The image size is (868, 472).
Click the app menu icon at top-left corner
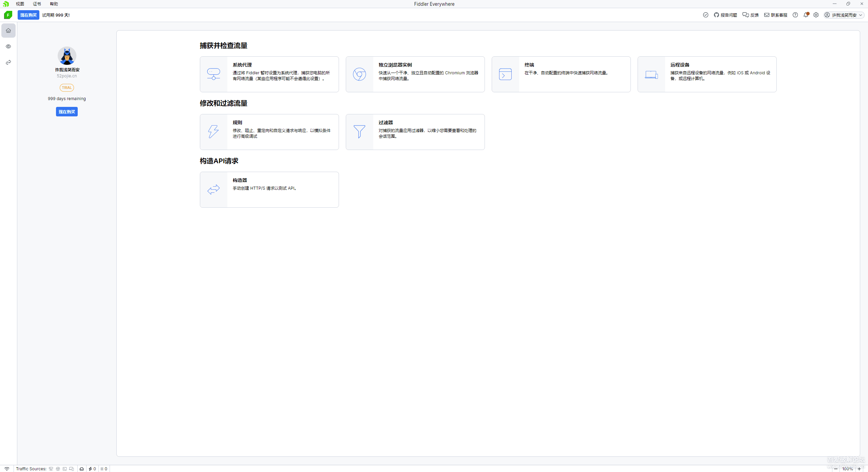(x=6, y=4)
